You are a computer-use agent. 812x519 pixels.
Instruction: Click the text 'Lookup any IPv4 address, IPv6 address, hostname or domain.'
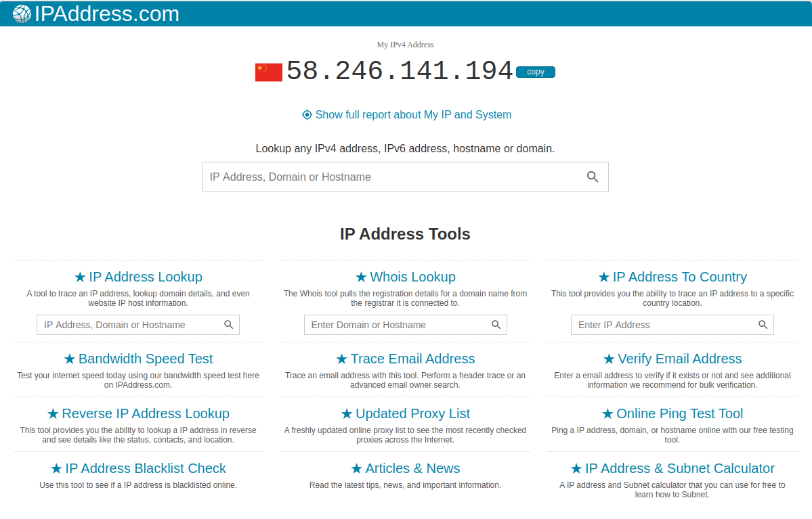tap(406, 149)
